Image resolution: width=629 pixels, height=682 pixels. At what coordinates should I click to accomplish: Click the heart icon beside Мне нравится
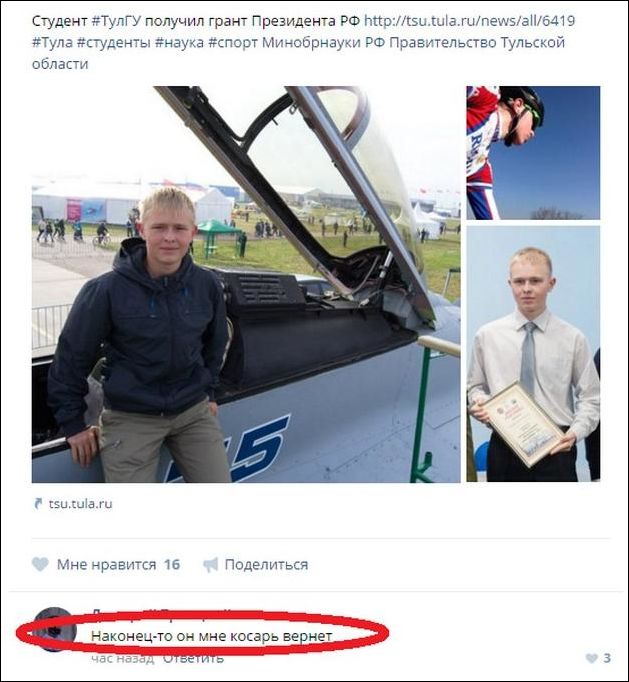click(40, 564)
